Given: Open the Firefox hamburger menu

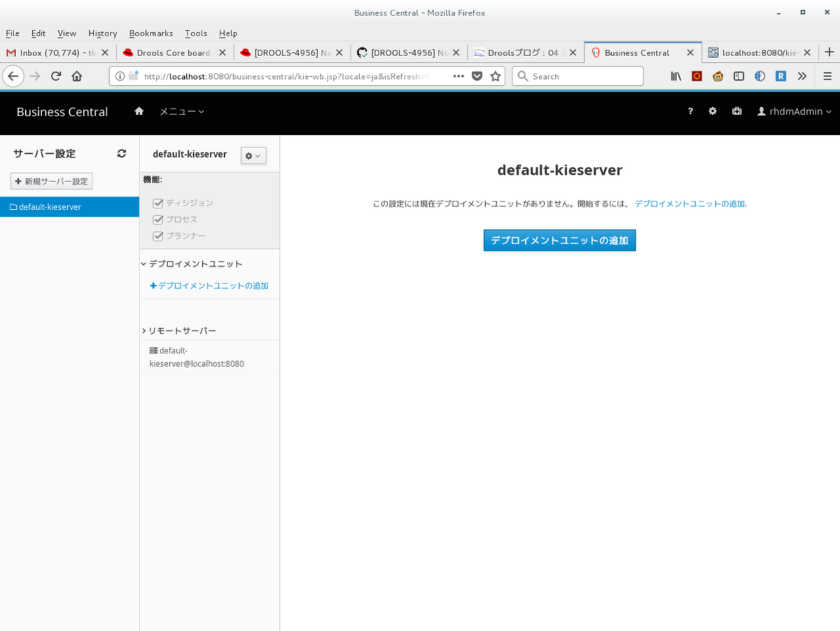Looking at the screenshot, I should tap(827, 76).
